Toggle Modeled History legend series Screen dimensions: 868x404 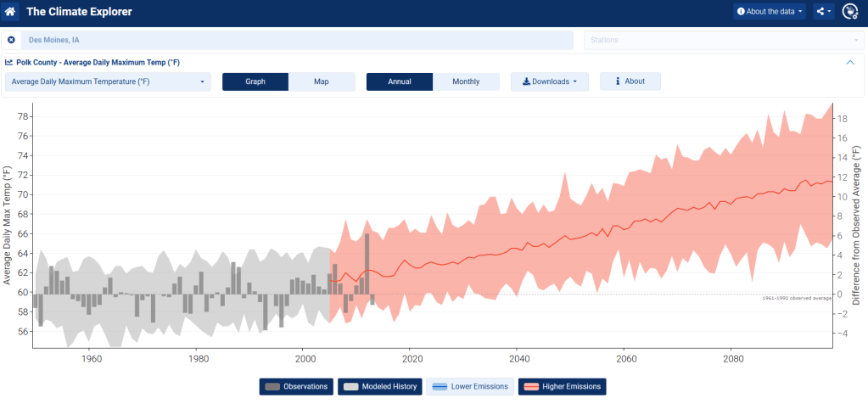(x=379, y=387)
